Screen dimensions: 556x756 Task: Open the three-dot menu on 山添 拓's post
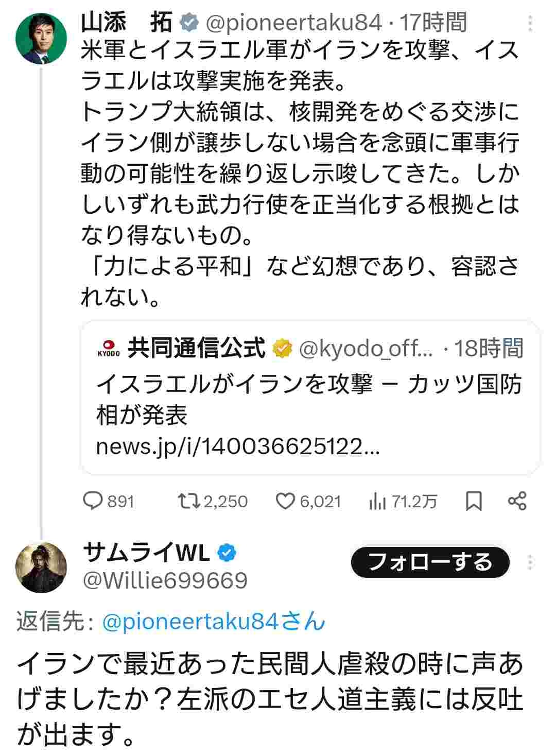(531, 23)
